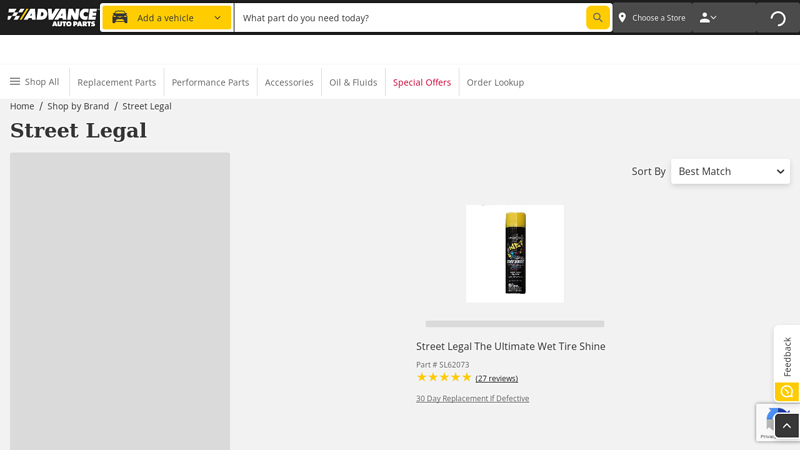Open the Add a vehicle dropdown
This screenshot has width=800, height=450.
tap(167, 18)
